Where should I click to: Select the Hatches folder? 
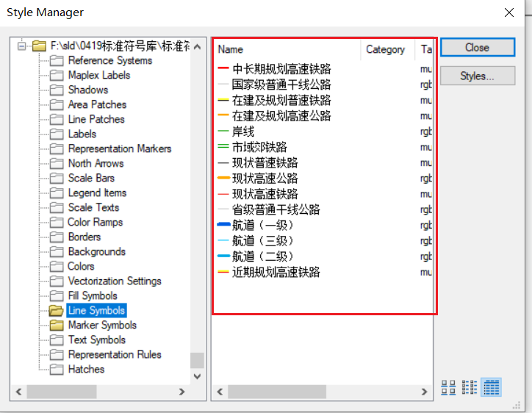tap(86, 369)
